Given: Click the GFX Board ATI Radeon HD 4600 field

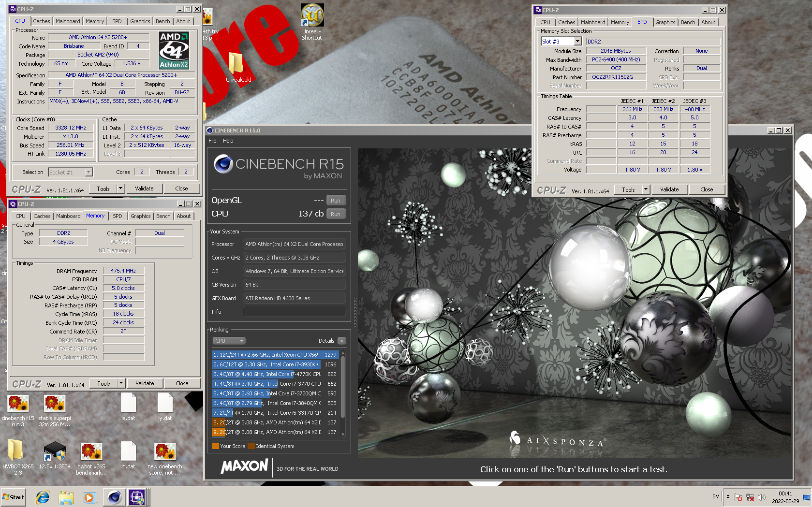Looking at the screenshot, I should (295, 298).
